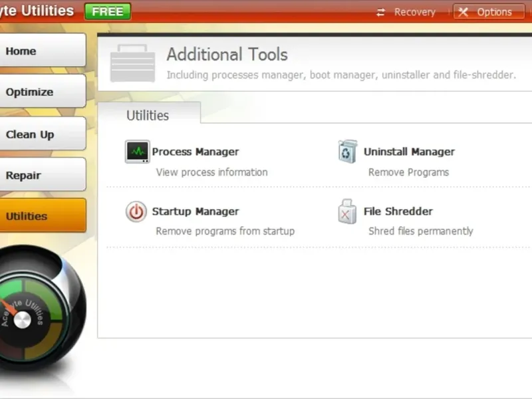Switch to the Clean Up section
Image resolution: width=532 pixels, height=399 pixels.
pyautogui.click(x=43, y=134)
